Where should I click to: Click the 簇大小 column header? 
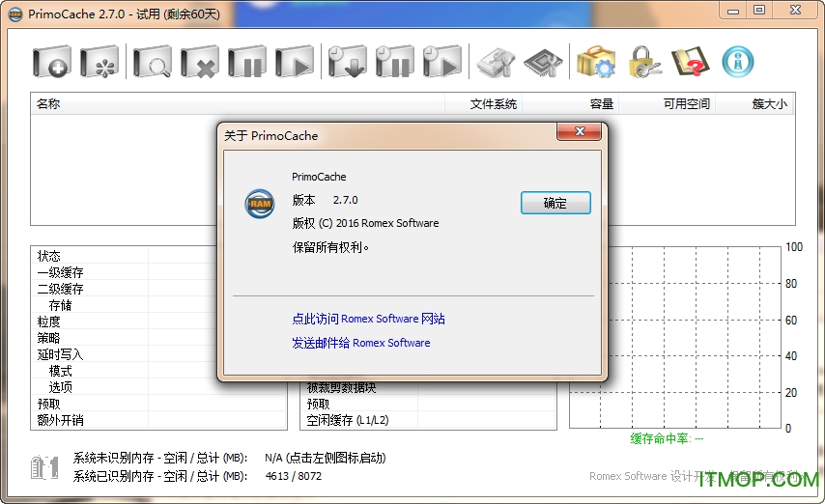pyautogui.click(x=754, y=104)
